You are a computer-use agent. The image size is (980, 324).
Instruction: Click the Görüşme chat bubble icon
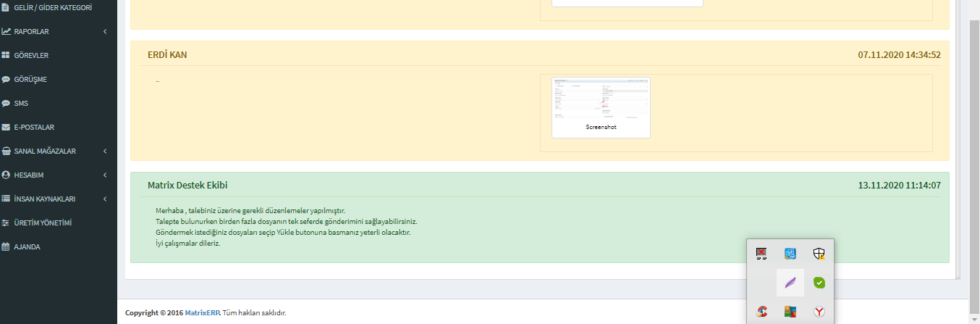(6, 79)
